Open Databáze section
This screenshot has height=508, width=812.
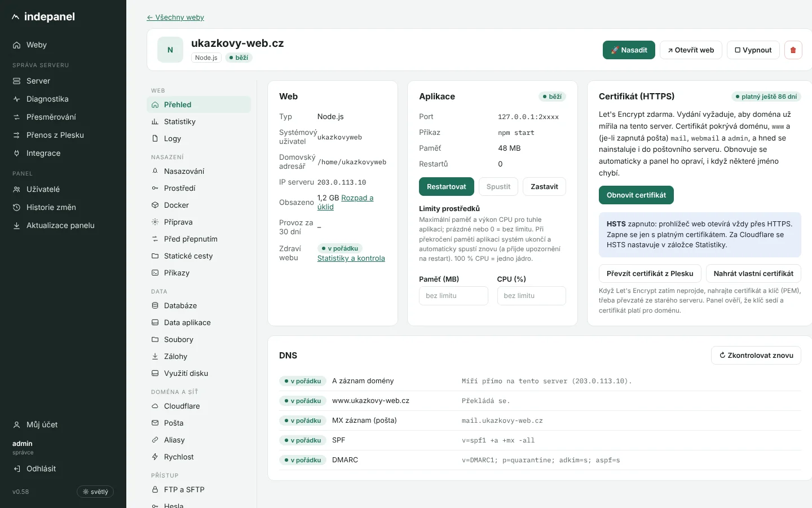[x=198, y=305]
